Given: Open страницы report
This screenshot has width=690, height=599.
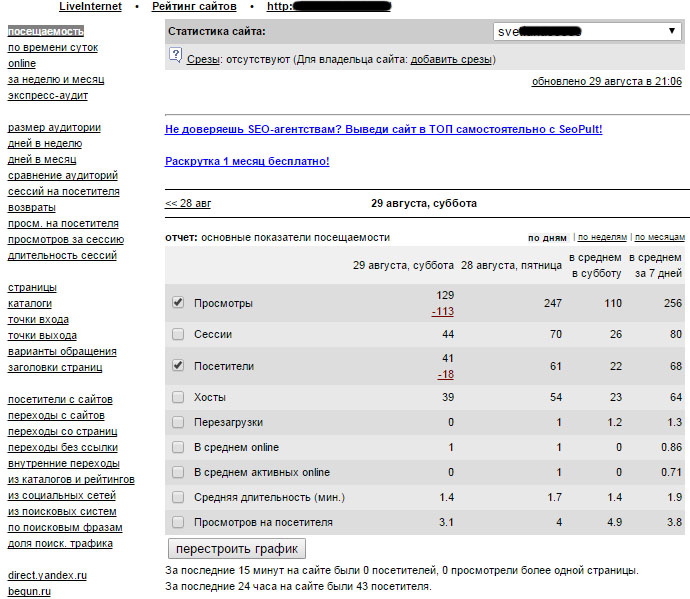Looking at the screenshot, I should (32, 287).
